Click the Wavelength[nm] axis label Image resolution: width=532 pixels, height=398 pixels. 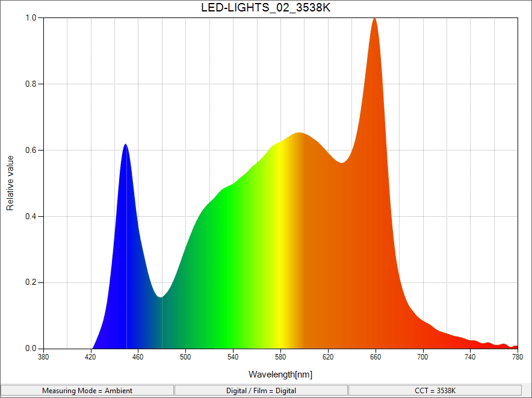pyautogui.click(x=280, y=375)
